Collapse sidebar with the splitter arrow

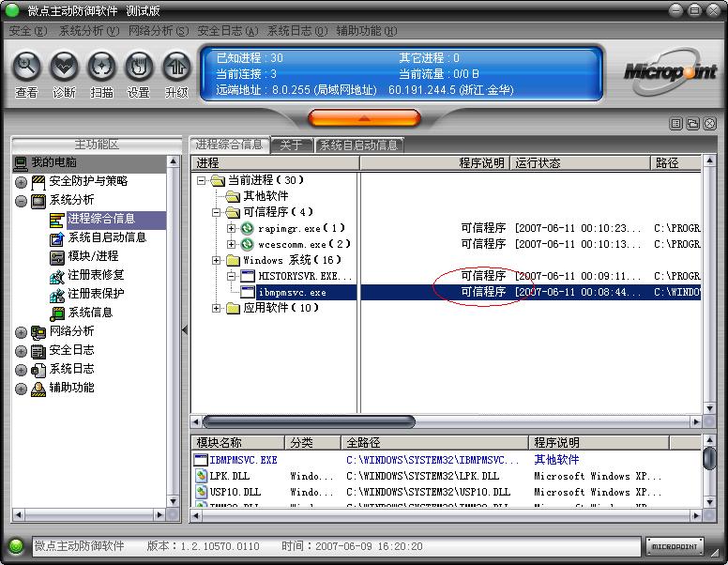185,329
